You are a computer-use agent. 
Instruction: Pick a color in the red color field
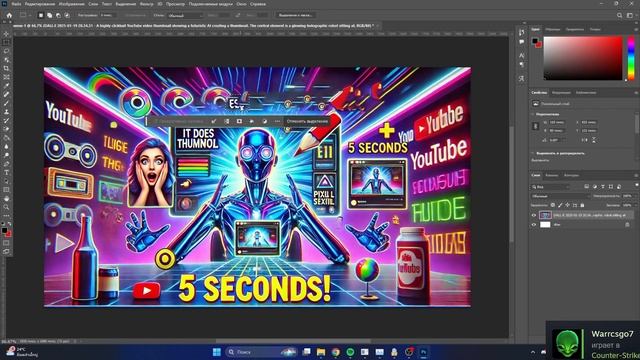pos(583,58)
